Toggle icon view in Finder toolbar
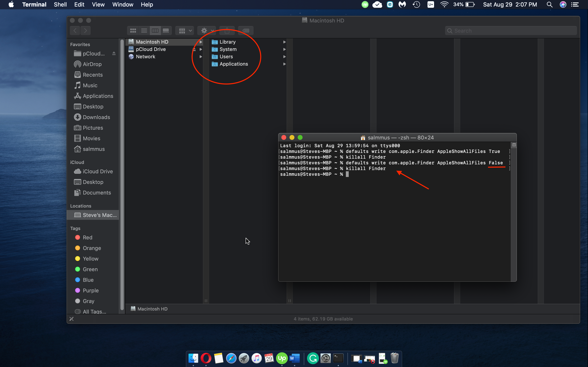588x367 pixels. tap(133, 30)
